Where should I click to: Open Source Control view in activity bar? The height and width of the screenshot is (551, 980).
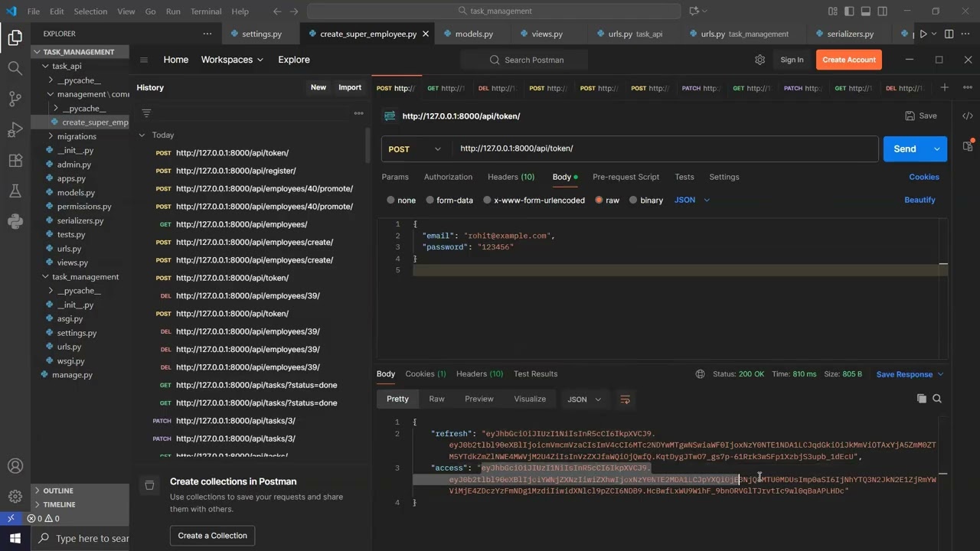point(15,99)
